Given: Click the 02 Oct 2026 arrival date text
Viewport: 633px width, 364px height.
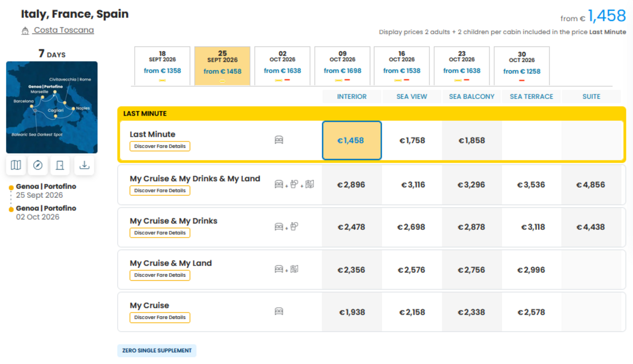Looking at the screenshot, I should pyautogui.click(x=38, y=217).
